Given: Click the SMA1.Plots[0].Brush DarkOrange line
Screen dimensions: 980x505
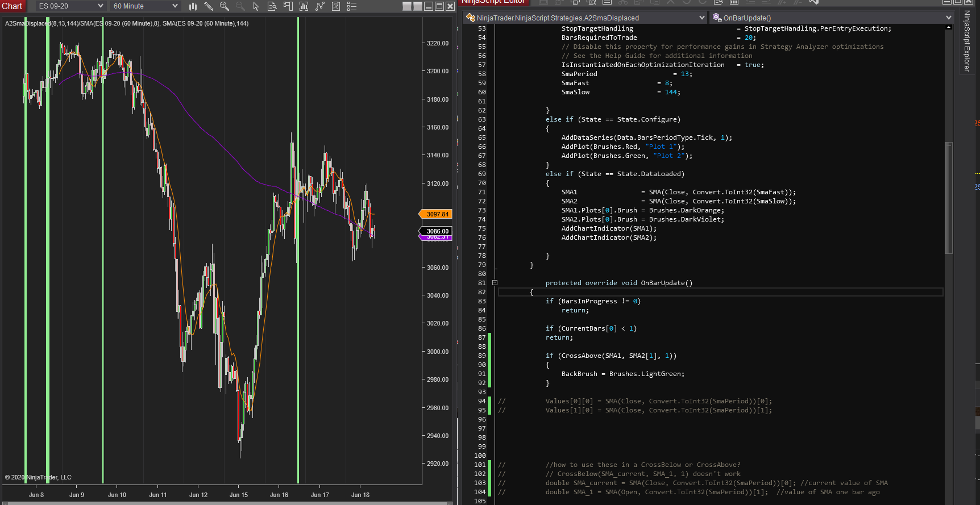Looking at the screenshot, I should point(643,210).
